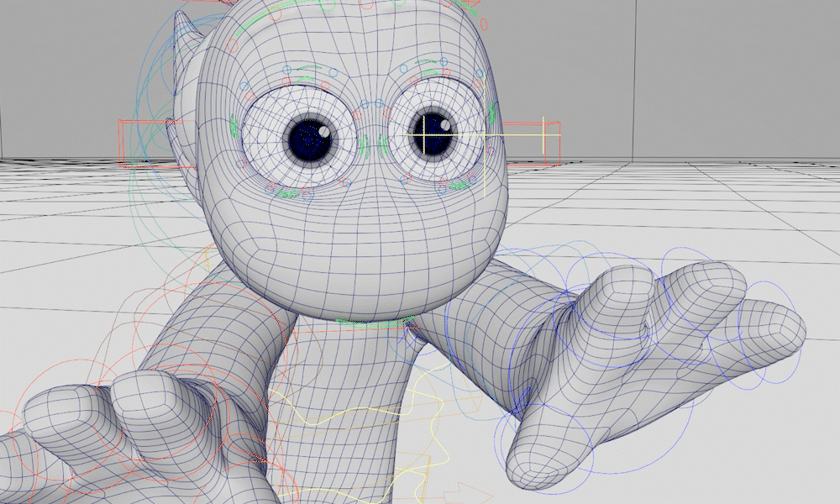The height and width of the screenshot is (504, 840).
Task: Click the yellow crosshair eye aim control
Action: coord(425,134)
